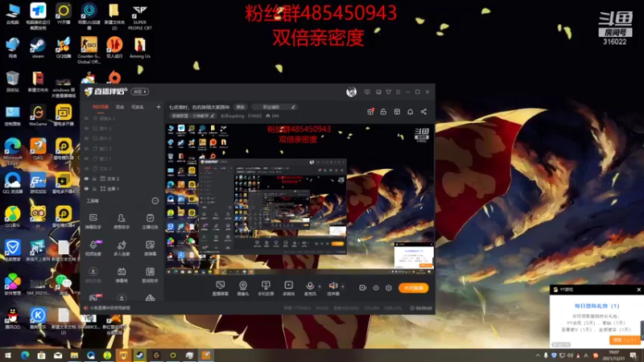Open the 虚拟形象 tool
644x362 pixels.
(93, 275)
